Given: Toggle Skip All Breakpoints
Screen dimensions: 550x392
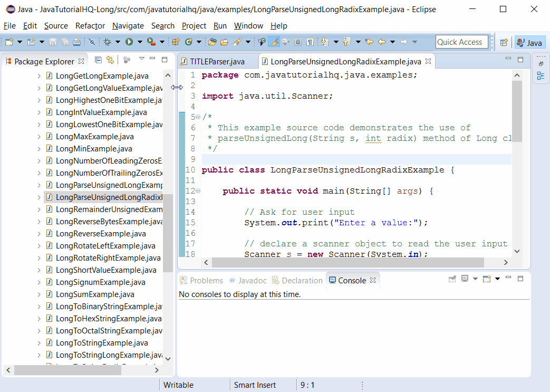Looking at the screenshot, I should coord(92,42).
